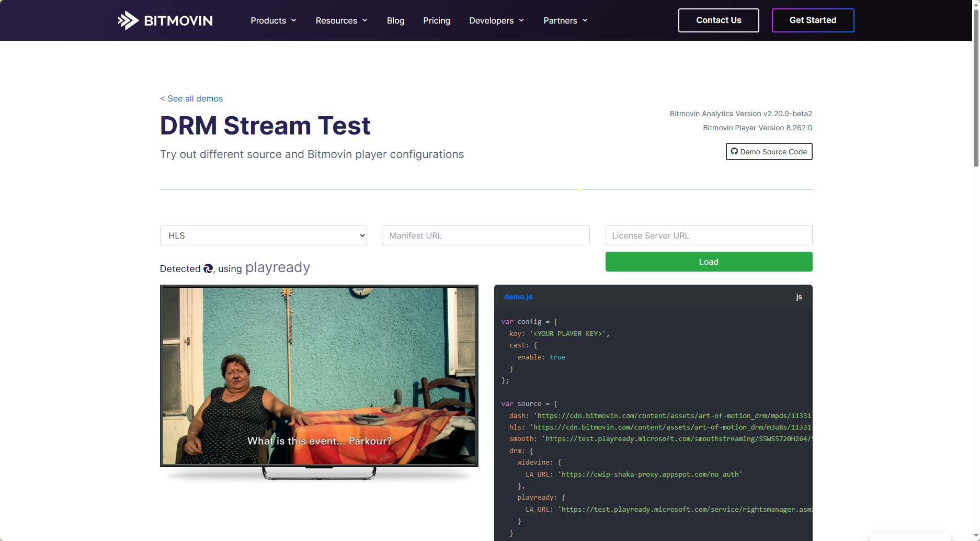Image resolution: width=980 pixels, height=541 pixels.
Task: Click the widevine LA_URL code line
Action: coord(634,474)
